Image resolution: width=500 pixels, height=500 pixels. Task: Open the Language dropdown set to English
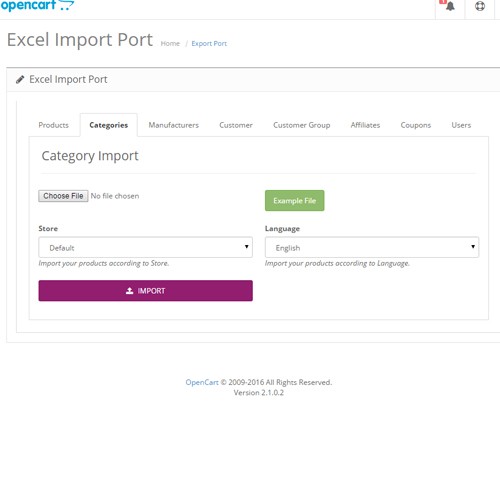[x=372, y=247]
